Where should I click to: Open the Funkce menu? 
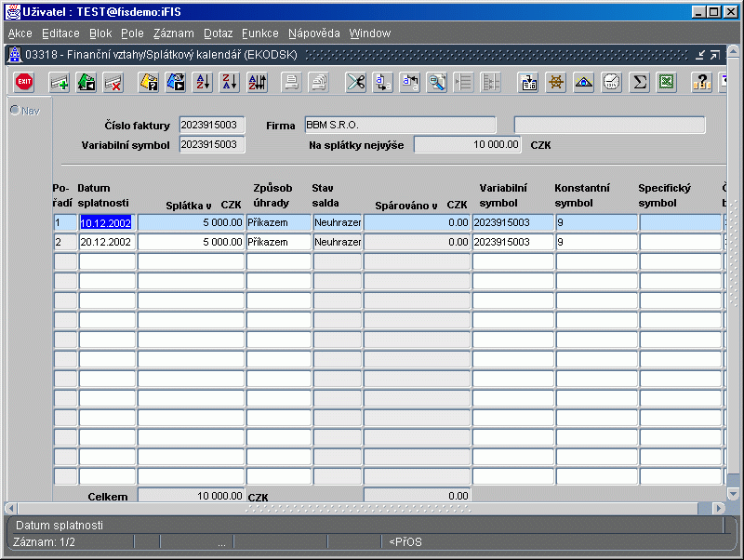pos(259,33)
